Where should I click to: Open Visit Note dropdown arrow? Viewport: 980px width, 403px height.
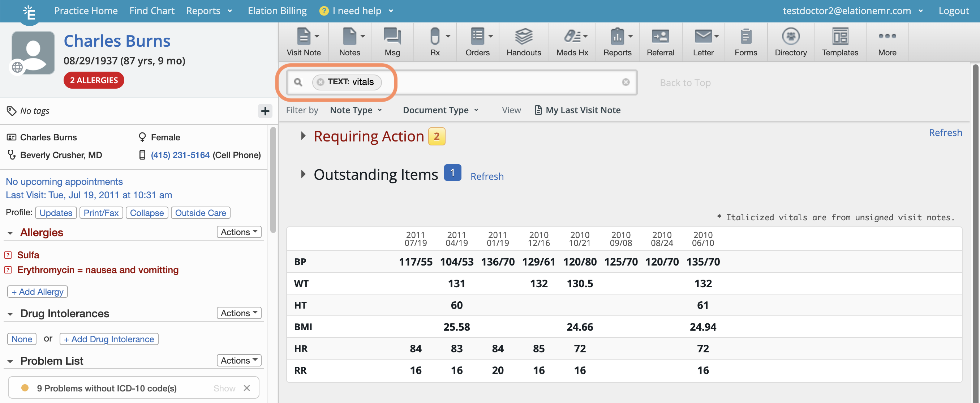317,36
